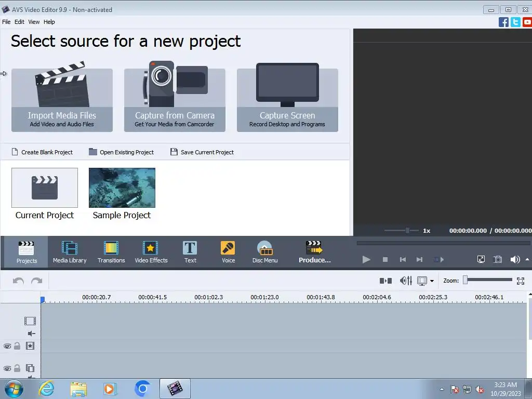Open the File menu
Viewport: 532px width, 399px height.
coord(6,22)
